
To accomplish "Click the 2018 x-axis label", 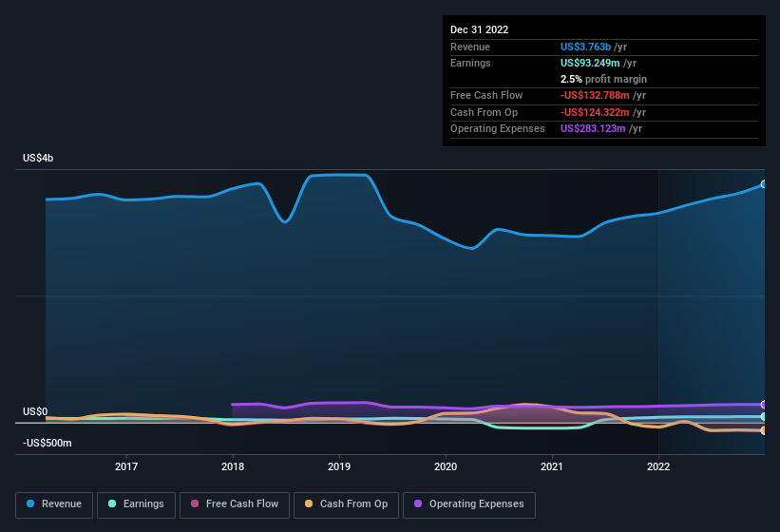I will [x=233, y=466].
